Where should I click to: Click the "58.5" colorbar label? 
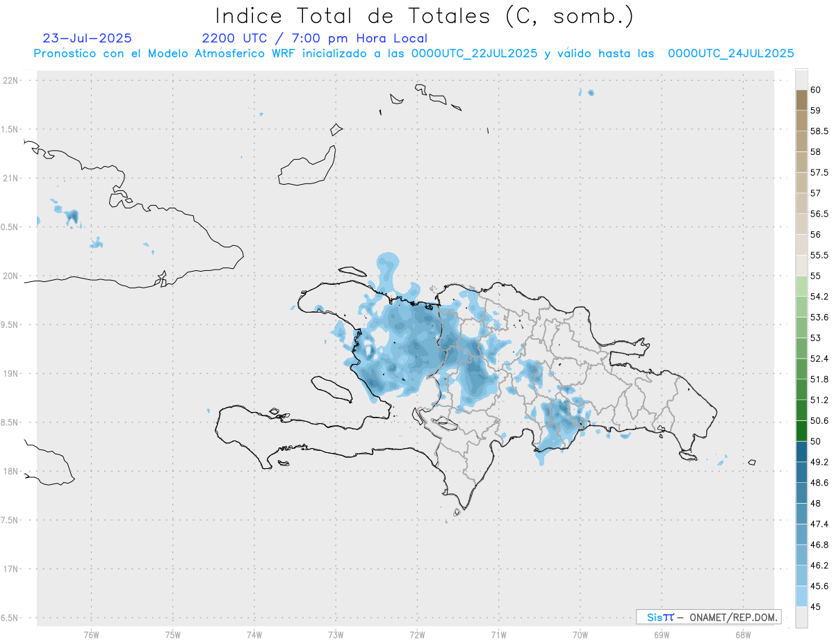coord(819,131)
